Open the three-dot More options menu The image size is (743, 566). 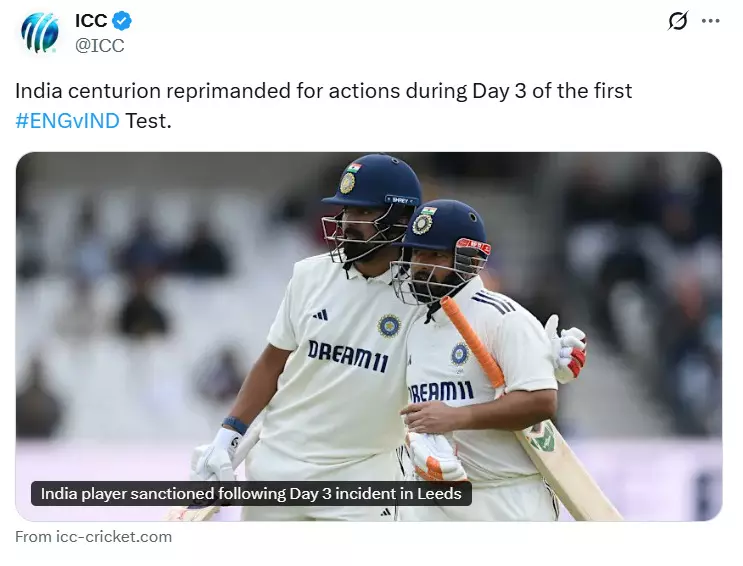tap(710, 21)
